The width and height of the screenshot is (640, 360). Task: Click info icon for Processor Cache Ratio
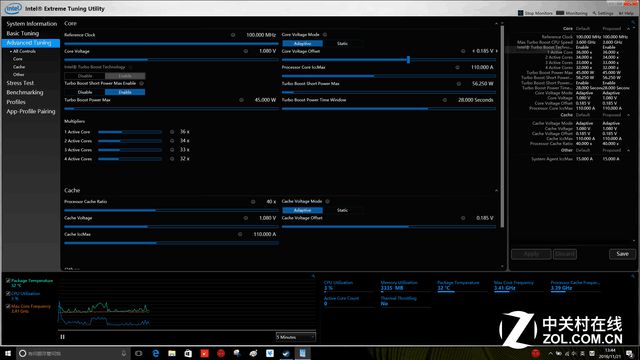point(253,202)
